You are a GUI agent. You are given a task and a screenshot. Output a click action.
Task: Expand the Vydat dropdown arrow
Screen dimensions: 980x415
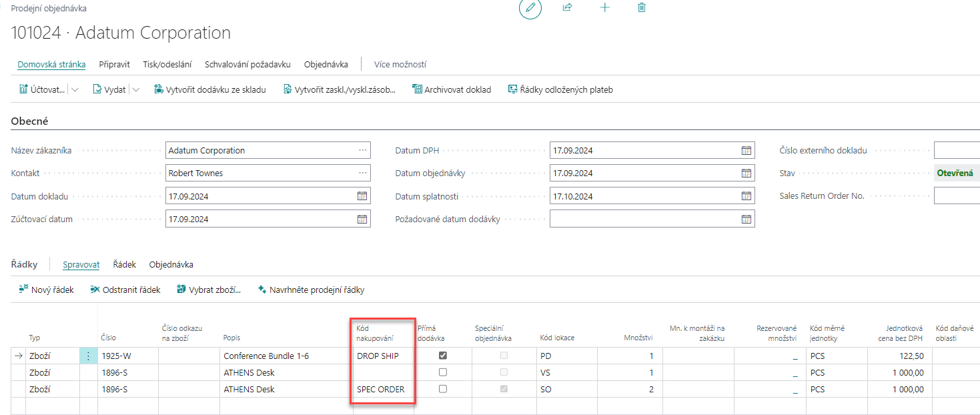[136, 89]
